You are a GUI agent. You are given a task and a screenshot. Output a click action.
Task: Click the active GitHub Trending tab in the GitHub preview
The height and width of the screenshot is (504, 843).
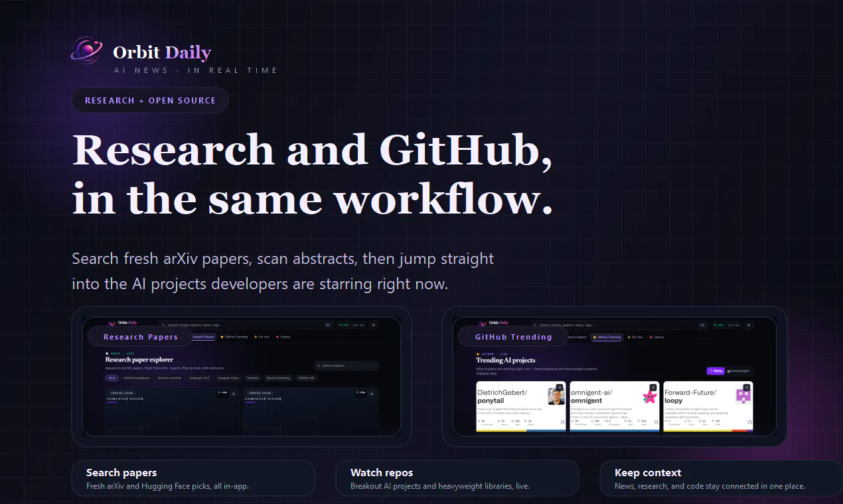[607, 337]
